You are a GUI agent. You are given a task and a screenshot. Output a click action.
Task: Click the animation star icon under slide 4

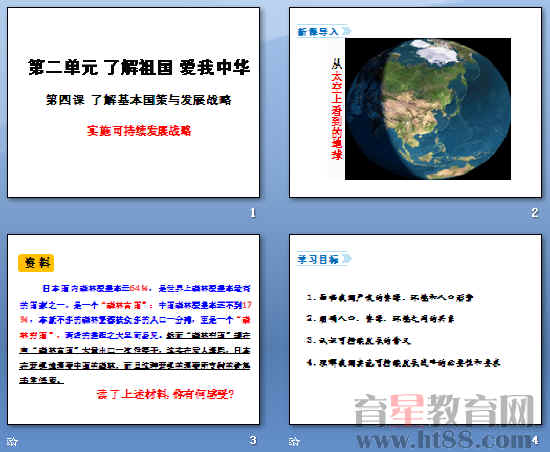click(x=294, y=441)
